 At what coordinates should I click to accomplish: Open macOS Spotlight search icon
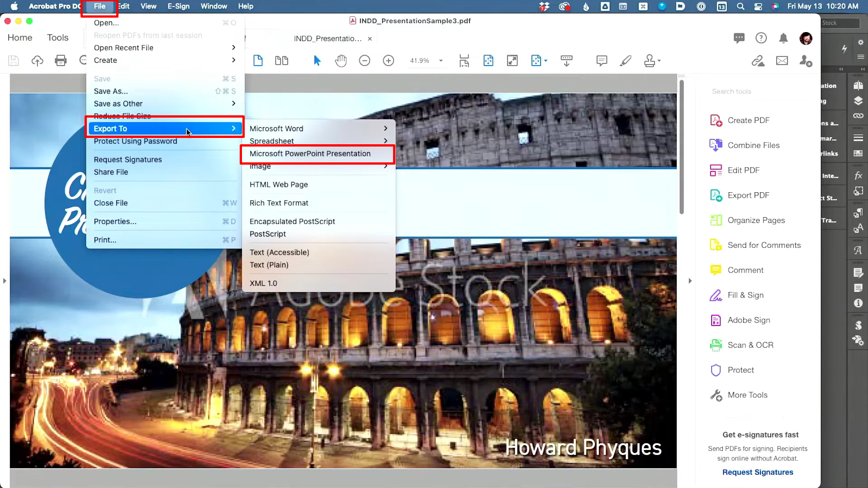pos(740,6)
